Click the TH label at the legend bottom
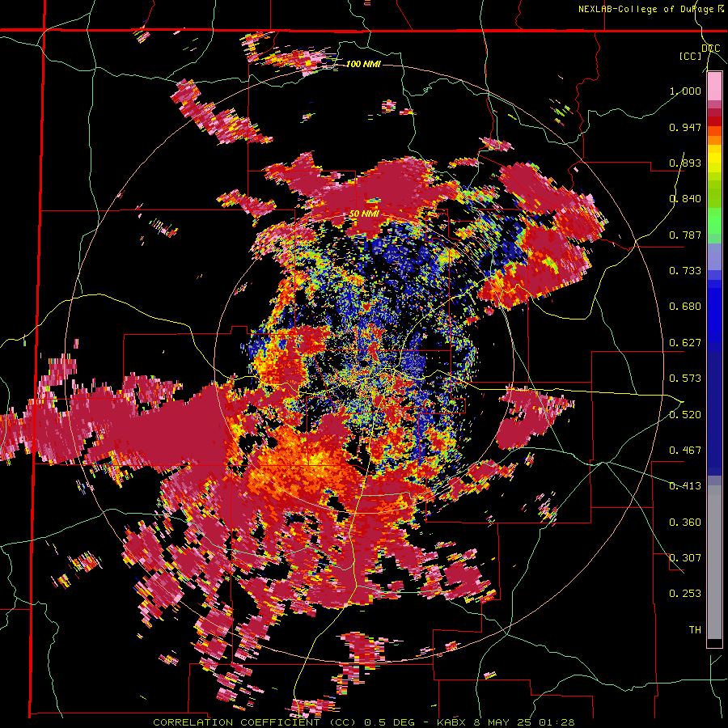Image resolution: width=728 pixels, height=728 pixels. pos(695,630)
